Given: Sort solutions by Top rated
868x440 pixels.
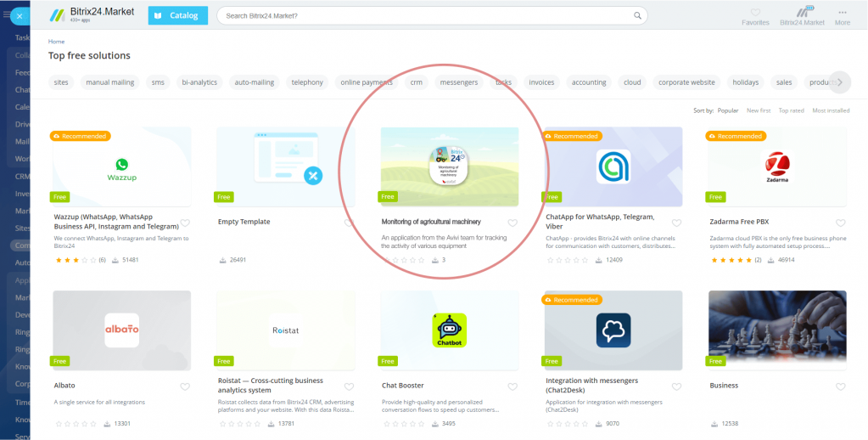Looking at the screenshot, I should click(x=791, y=110).
